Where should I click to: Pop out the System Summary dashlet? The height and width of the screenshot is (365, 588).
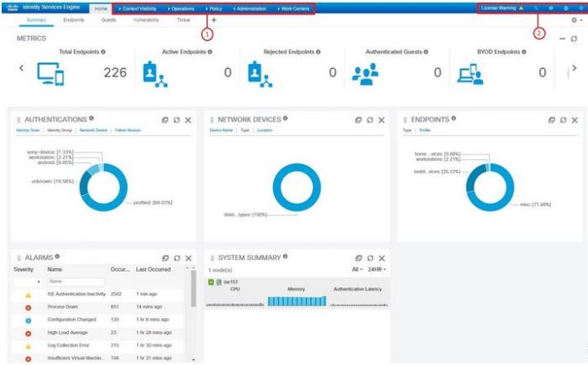358,257
